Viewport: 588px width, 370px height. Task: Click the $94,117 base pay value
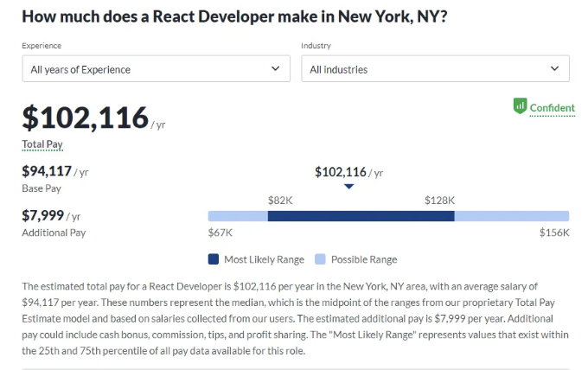click(x=47, y=171)
